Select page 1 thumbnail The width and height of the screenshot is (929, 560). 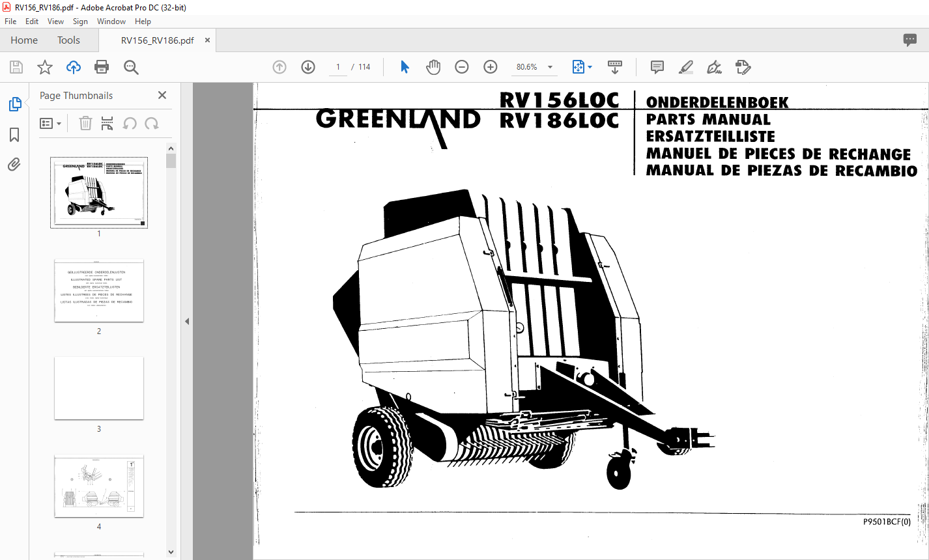click(99, 193)
